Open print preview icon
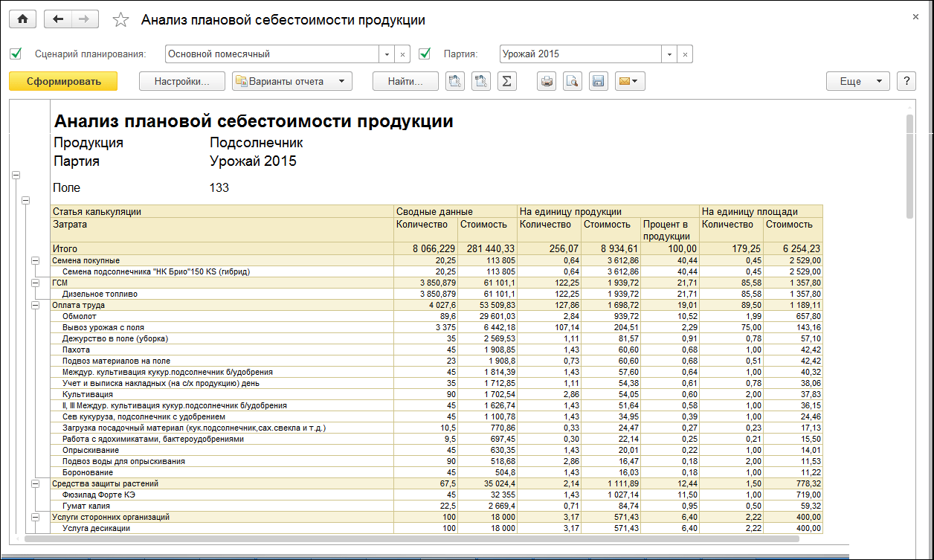Screen dimensions: 934x560 (572, 81)
